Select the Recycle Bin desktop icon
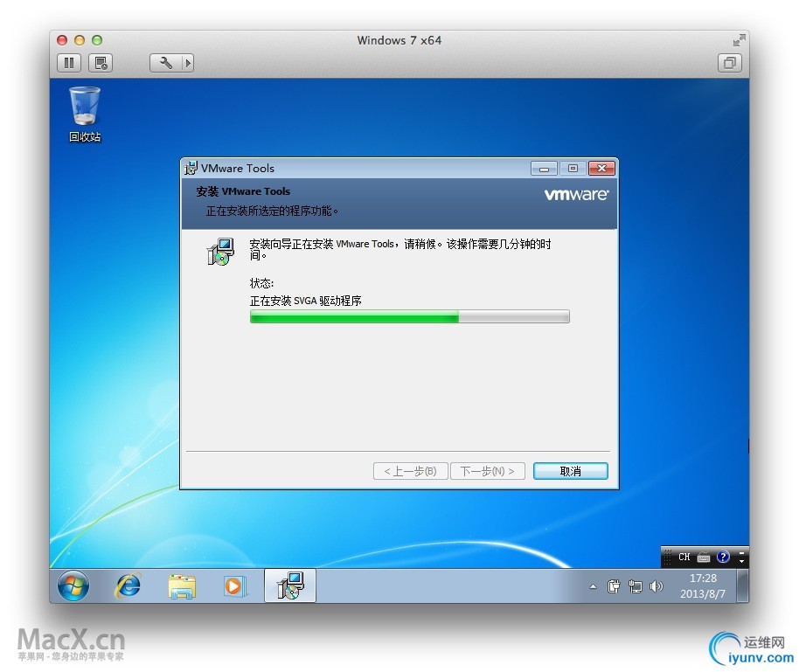Screen dimensions: 799x672 (85, 114)
